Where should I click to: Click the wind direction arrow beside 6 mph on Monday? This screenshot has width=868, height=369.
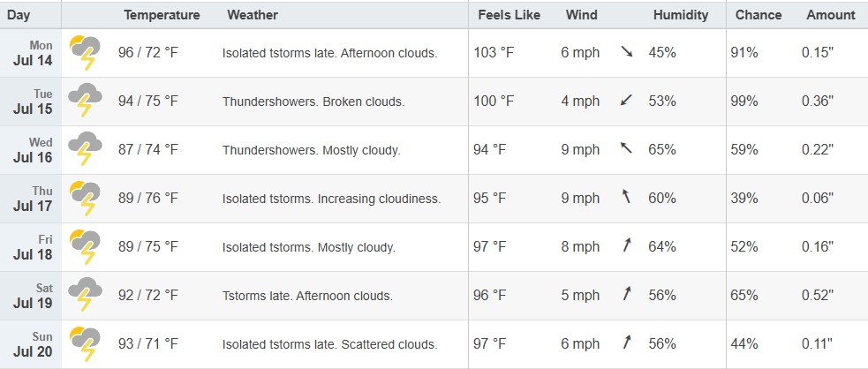(627, 52)
